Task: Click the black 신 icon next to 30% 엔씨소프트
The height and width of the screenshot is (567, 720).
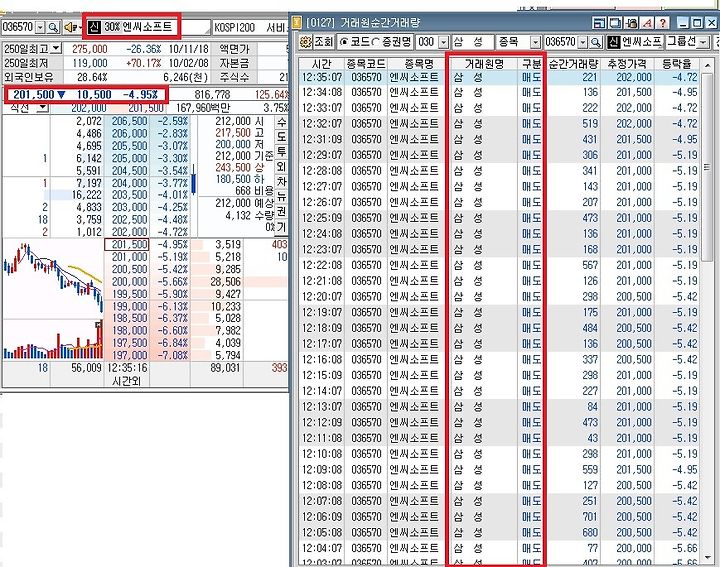Action: point(94,27)
